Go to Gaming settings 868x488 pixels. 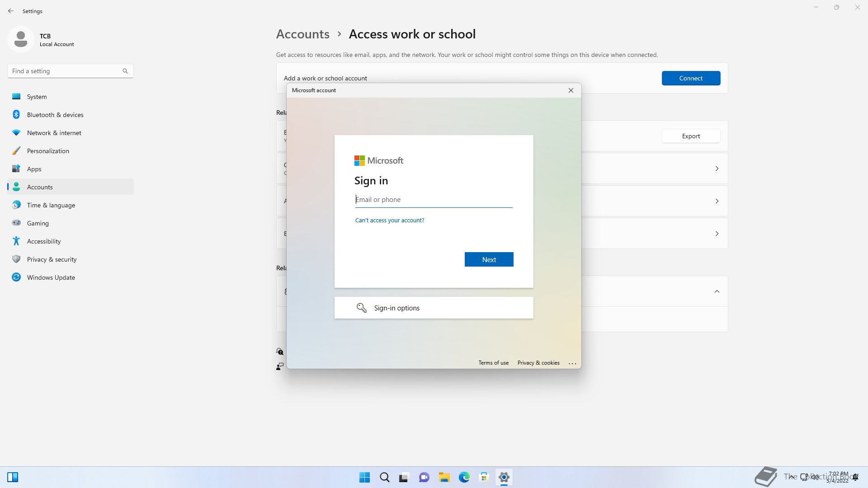point(71,223)
